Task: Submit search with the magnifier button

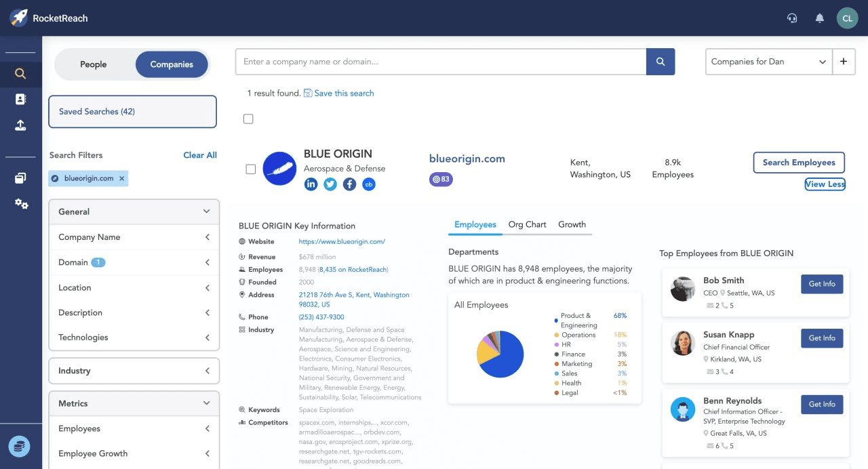Action: [x=660, y=62]
